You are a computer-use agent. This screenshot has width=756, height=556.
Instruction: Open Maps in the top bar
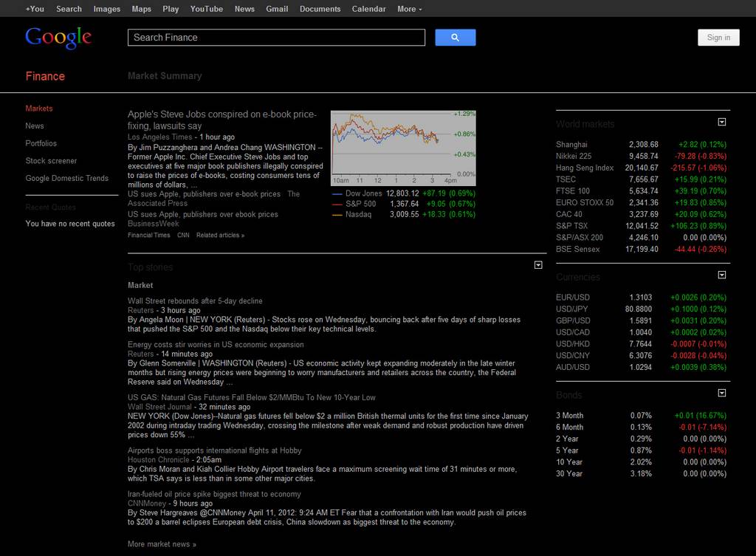click(x=141, y=9)
